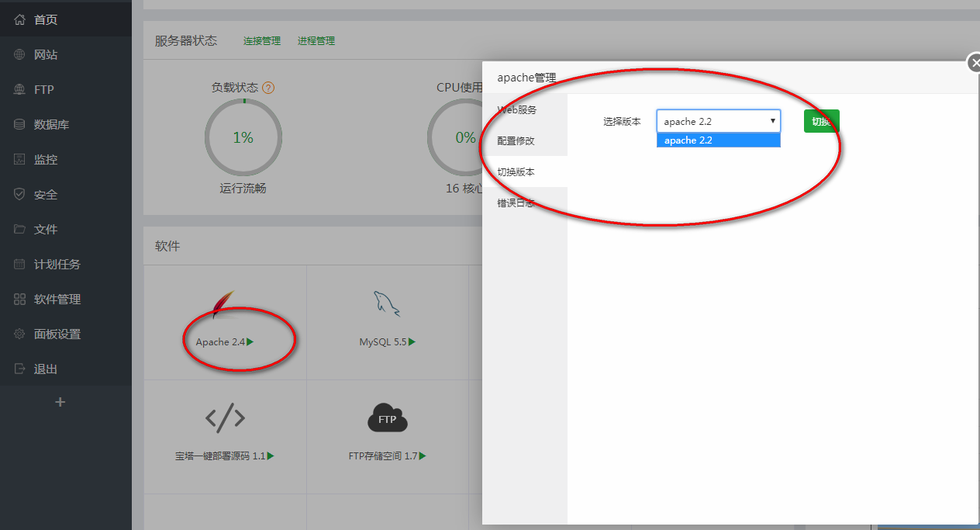
Task: Open the Web服务 tab
Action: [x=525, y=109]
